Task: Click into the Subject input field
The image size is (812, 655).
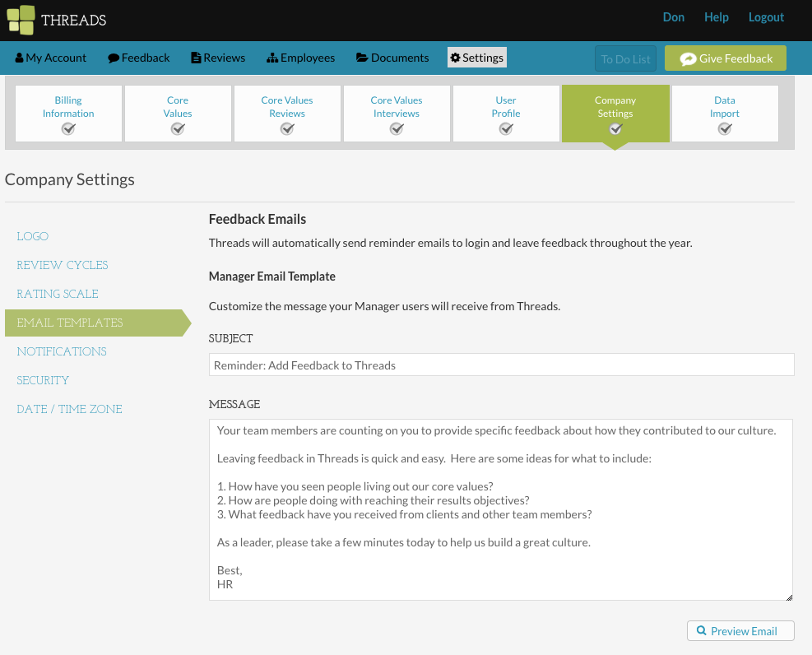Action: (501, 365)
